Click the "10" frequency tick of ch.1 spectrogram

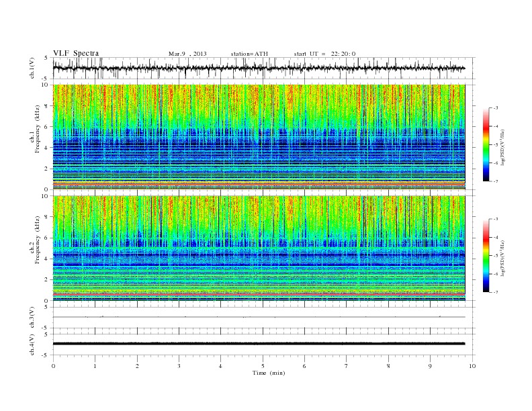(x=45, y=85)
